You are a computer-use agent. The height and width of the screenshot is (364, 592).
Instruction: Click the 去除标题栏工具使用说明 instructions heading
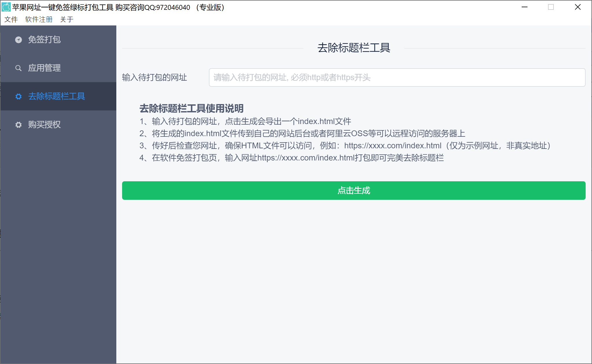pyautogui.click(x=191, y=109)
